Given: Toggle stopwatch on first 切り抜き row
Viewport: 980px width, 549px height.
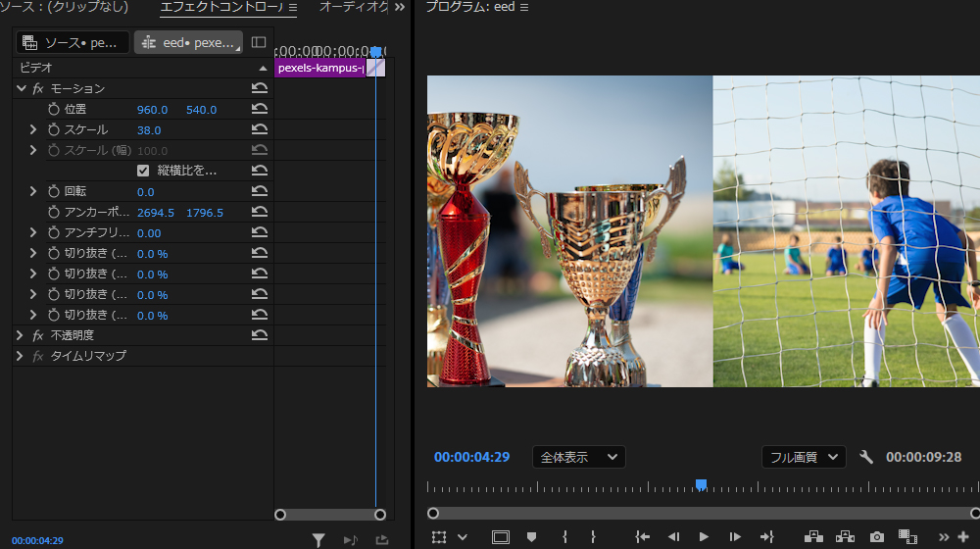Looking at the screenshot, I should tap(54, 253).
